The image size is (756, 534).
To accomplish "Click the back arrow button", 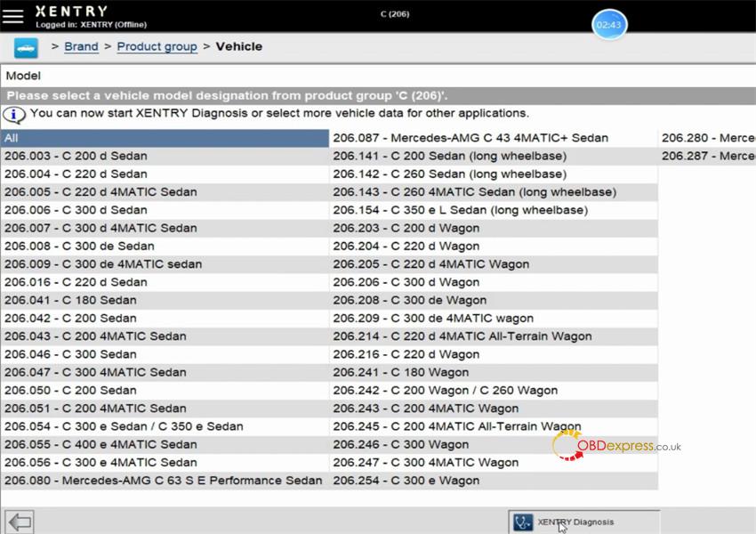I will [x=20, y=522].
